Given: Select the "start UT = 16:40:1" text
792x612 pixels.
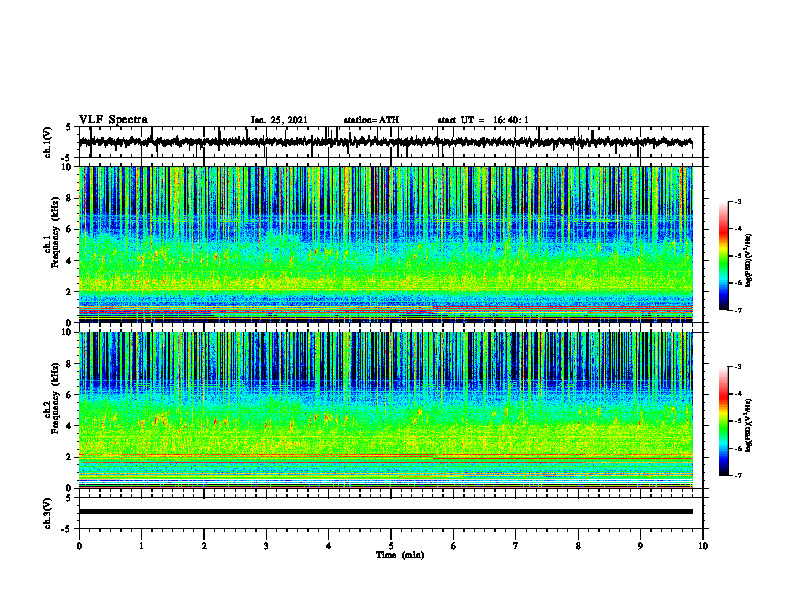Looking at the screenshot, I should (x=483, y=120).
